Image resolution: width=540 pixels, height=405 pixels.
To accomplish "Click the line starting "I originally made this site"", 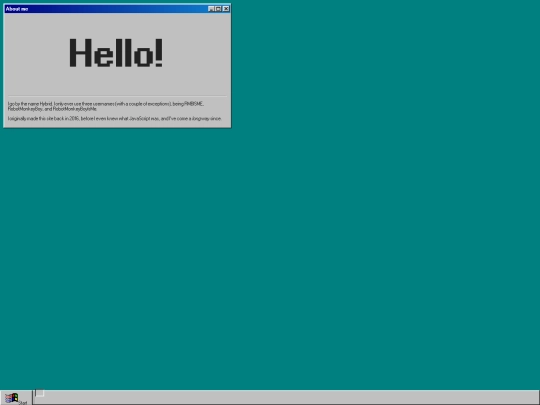I will point(115,118).
